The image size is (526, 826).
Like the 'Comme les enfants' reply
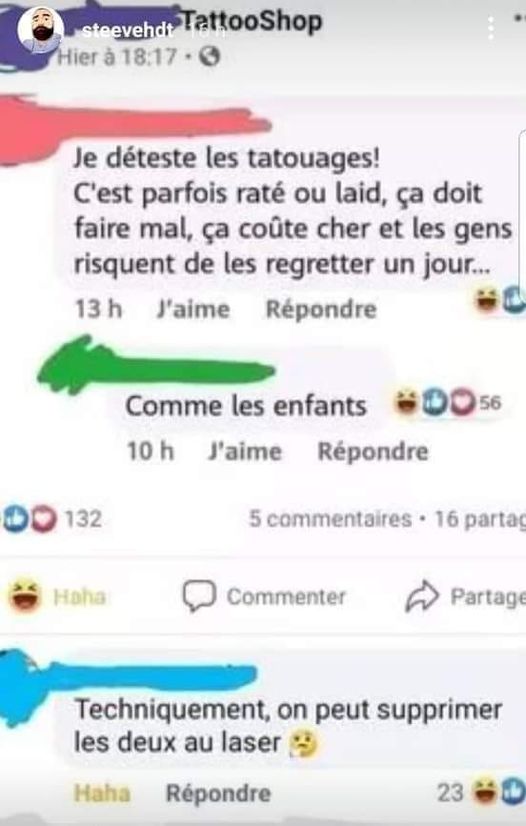click(x=245, y=451)
